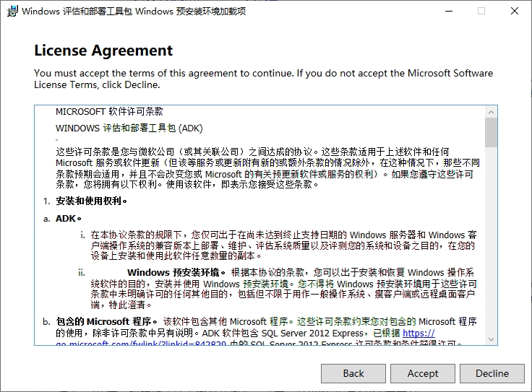
Task: Click the window title text in title bar
Action: click(134, 11)
